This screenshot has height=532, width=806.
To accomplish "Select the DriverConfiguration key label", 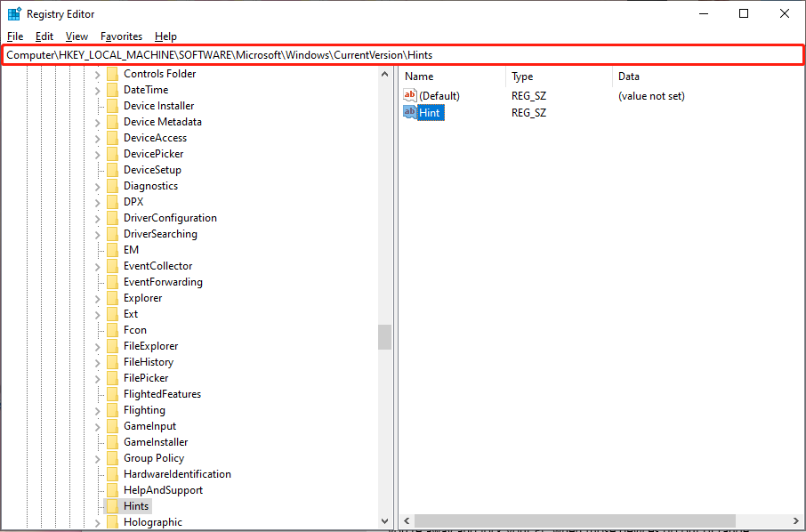I will [170, 218].
